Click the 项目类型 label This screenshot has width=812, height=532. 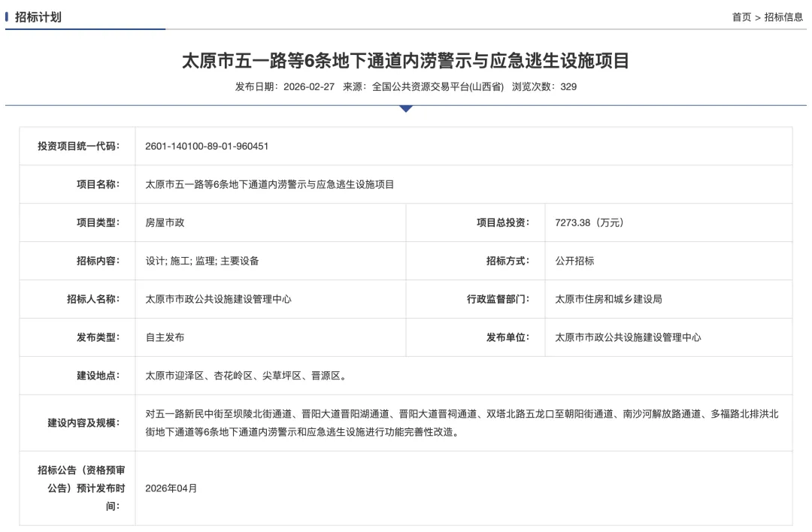(98, 222)
